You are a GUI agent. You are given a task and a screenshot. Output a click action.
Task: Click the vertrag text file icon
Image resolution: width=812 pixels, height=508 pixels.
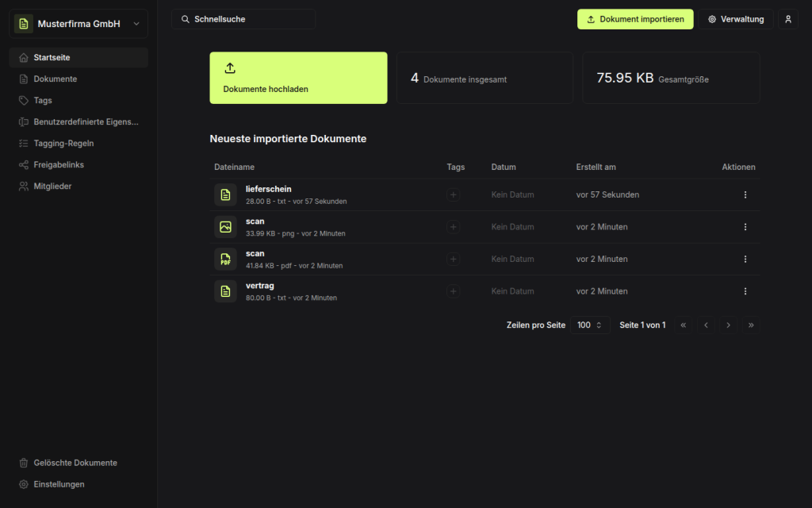pyautogui.click(x=225, y=291)
